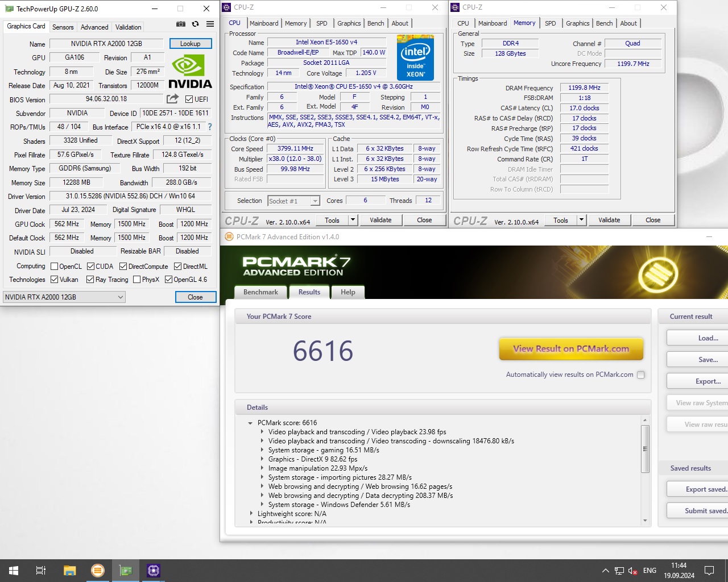
Task: Click the GPU-Z refresh icon
Action: [x=195, y=24]
